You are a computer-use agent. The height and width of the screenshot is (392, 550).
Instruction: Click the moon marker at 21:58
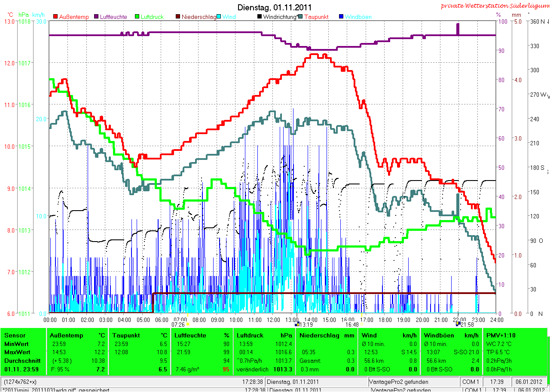pos(458,324)
